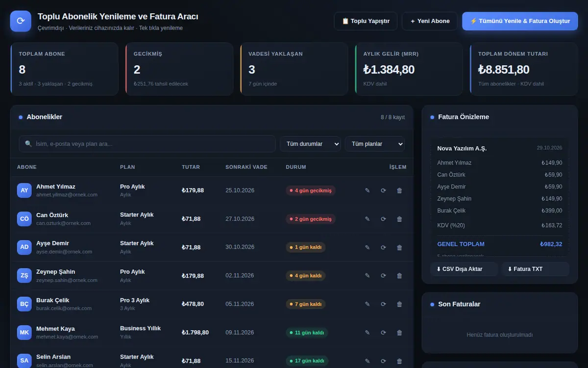588x368 pixels.
Task: Renew Zeynep Şahin's Pro Aylık subscription
Action: (383, 276)
